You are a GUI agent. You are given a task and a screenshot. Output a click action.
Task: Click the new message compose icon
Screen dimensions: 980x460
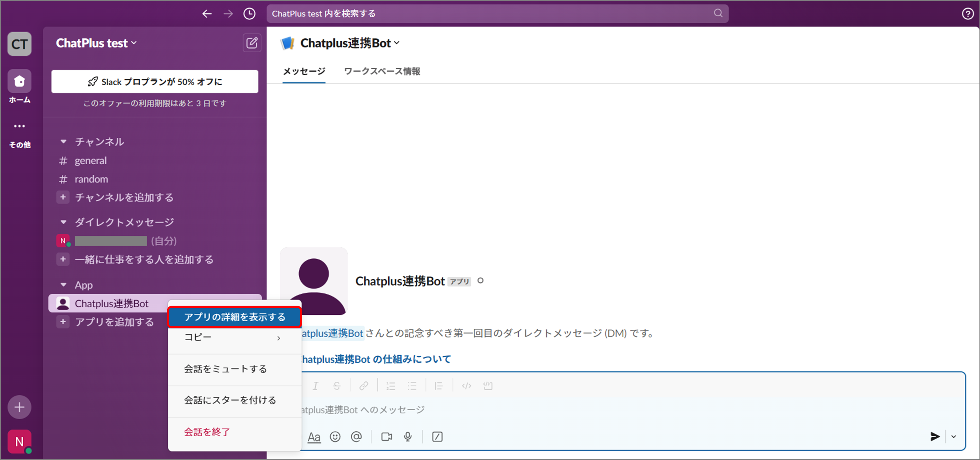[x=252, y=43]
